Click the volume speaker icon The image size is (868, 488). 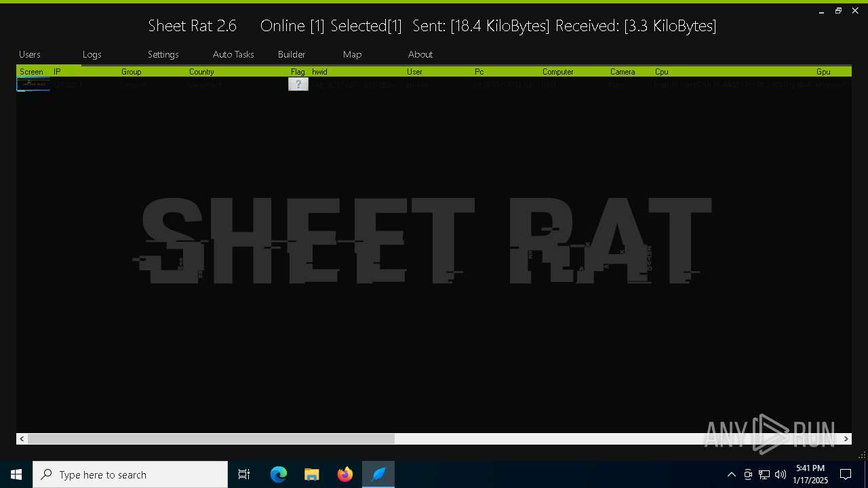pos(781,474)
